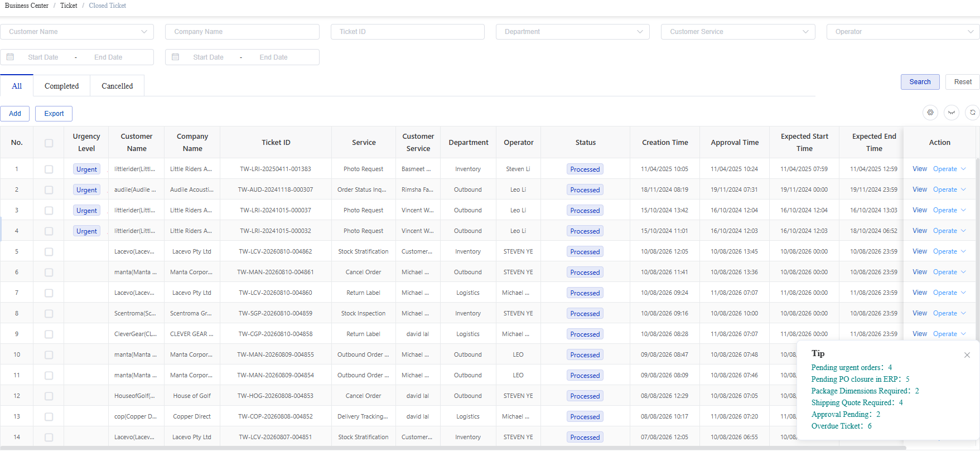
Task: Click Processed status in row 14
Action: click(585, 438)
